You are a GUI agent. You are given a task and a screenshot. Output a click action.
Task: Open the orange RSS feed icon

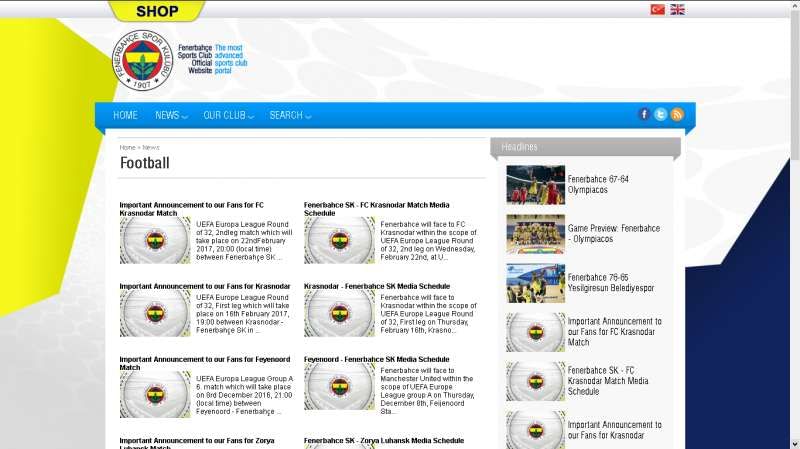[x=677, y=114]
